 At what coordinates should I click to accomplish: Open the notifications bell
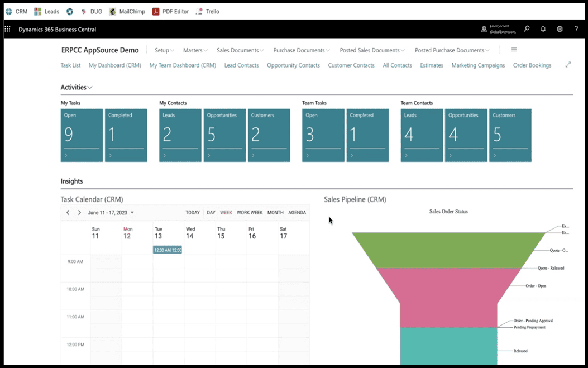point(543,29)
